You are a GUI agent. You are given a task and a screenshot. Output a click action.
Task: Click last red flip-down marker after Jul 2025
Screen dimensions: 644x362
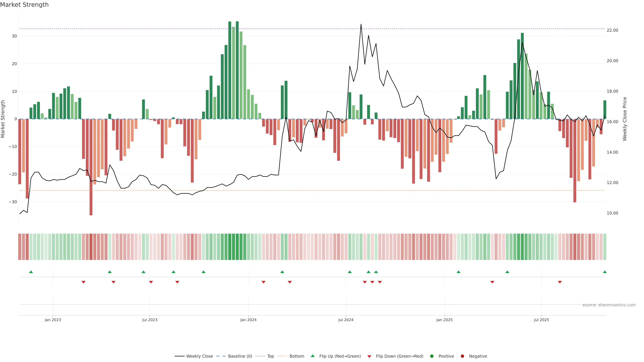click(x=560, y=282)
